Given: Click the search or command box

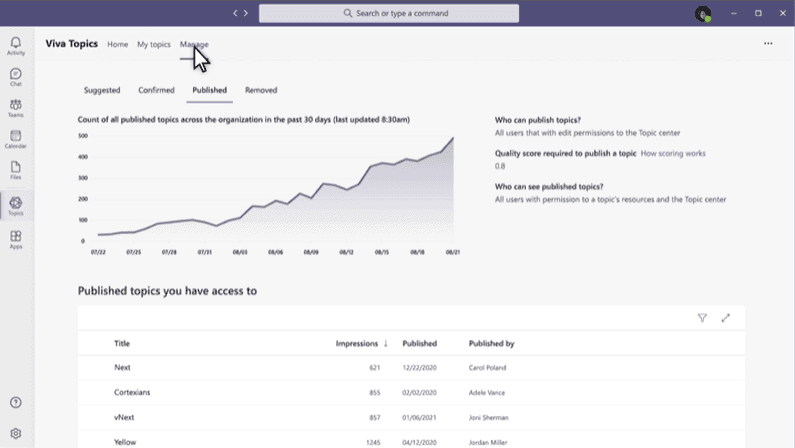Looking at the screenshot, I should coord(389,13).
